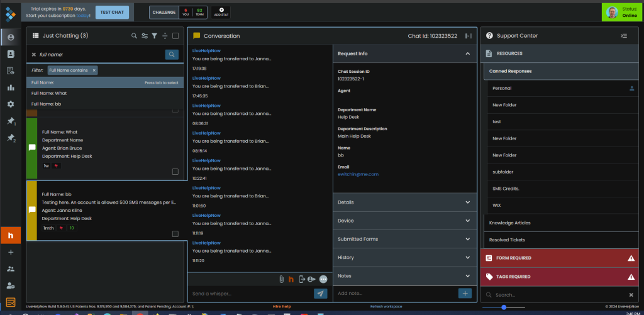
Task: Tick the checkbox on the bb chat card
Action: coord(175,234)
